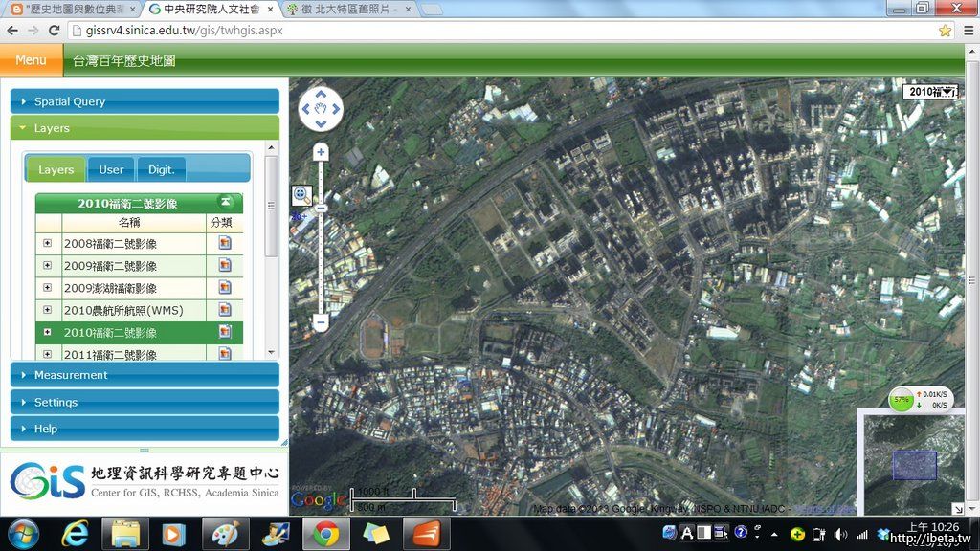Collapse the overview minimap arrow
This screenshot has width=980, height=551.
pos(958,508)
